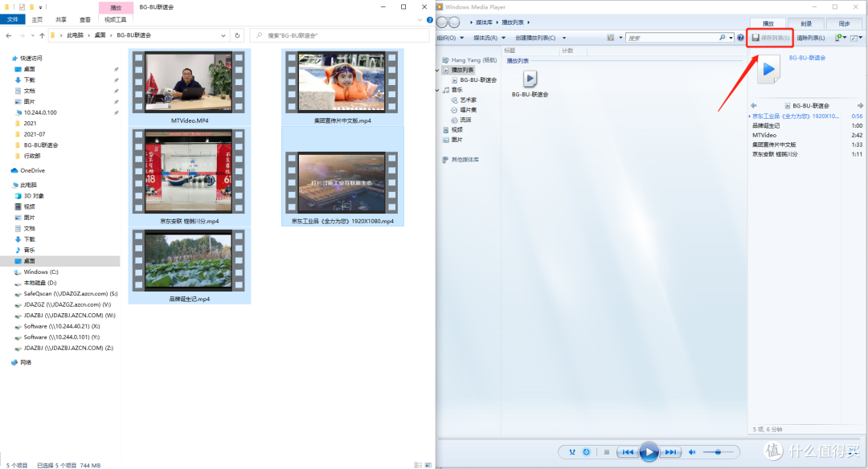
Task: Click the Explorer refresh icon beside address bar
Action: coord(237,35)
